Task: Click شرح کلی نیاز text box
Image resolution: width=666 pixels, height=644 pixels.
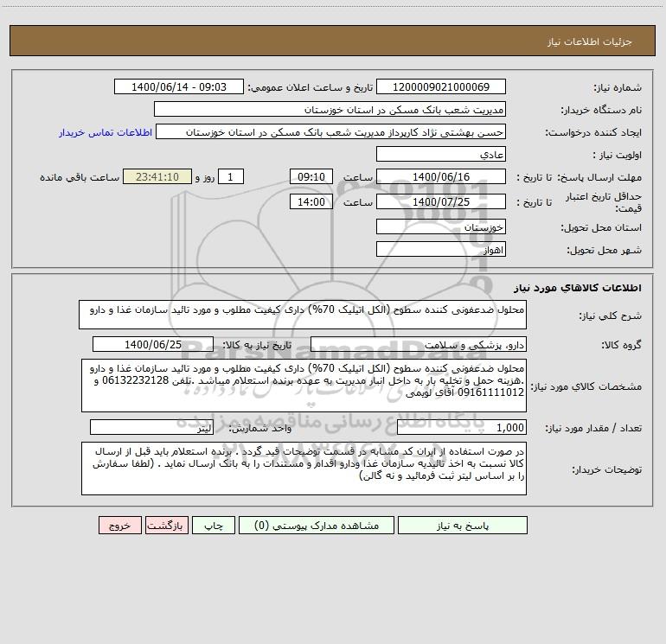Action: (303, 315)
